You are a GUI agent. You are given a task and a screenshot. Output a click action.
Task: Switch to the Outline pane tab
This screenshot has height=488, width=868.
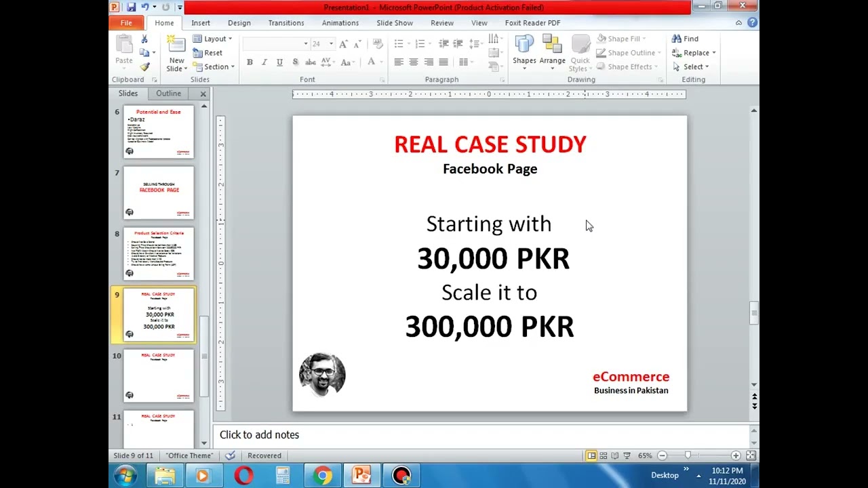[169, 94]
